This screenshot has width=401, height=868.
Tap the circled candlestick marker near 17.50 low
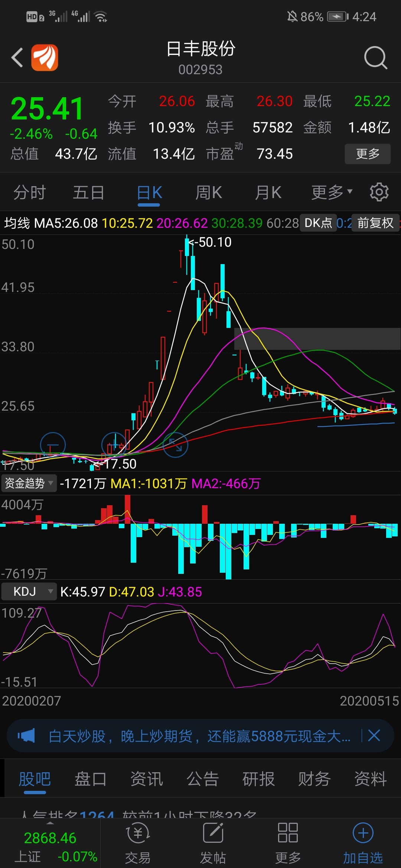point(114,445)
